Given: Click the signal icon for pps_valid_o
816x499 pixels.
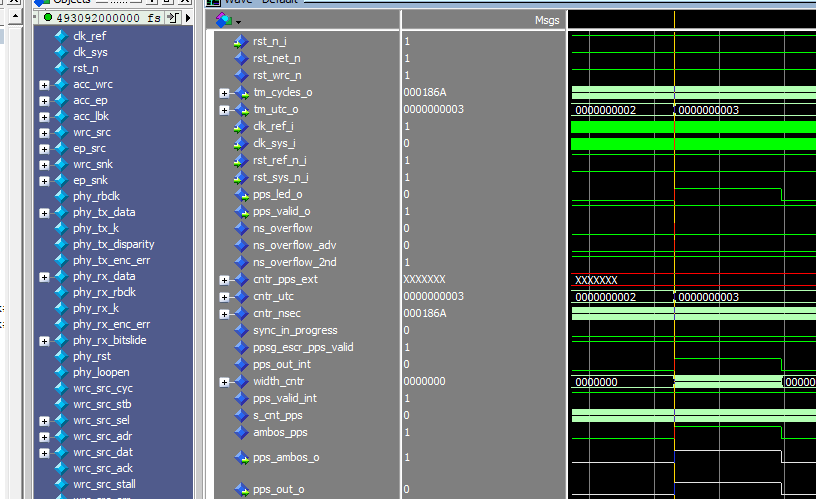Looking at the screenshot, I should 241,212.
